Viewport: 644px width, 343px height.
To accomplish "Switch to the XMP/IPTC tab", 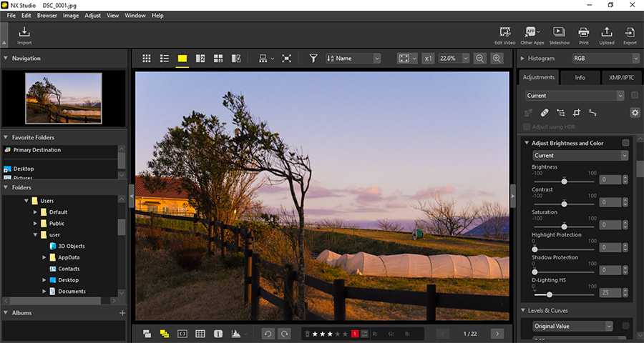I will pyautogui.click(x=621, y=78).
